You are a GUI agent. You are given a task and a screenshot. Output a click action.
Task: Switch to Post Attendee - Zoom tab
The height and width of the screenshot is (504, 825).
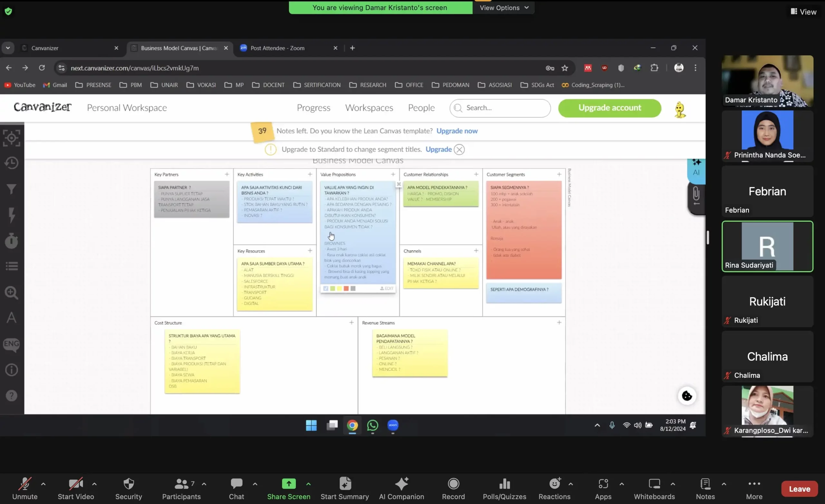(x=289, y=48)
